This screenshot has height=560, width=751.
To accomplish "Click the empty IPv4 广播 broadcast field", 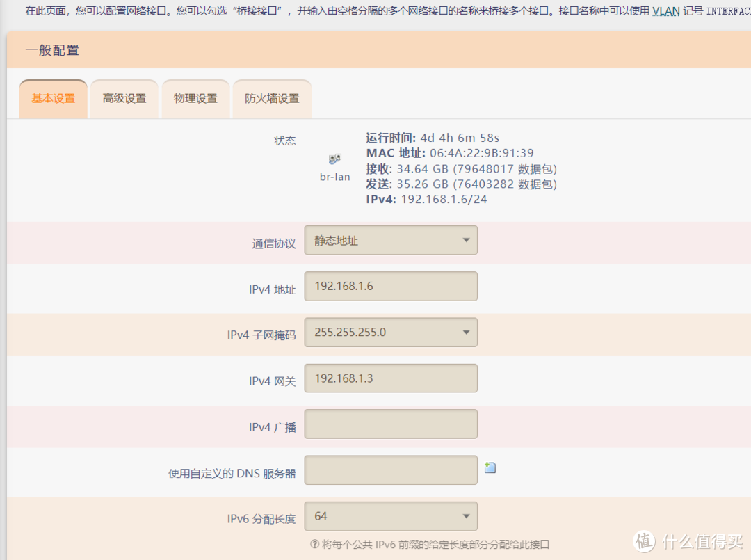I will pos(390,424).
